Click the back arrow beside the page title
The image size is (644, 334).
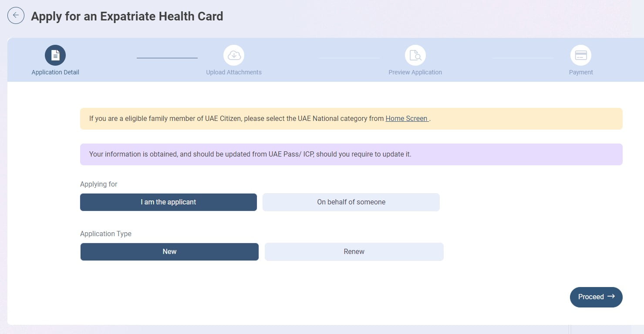point(16,15)
